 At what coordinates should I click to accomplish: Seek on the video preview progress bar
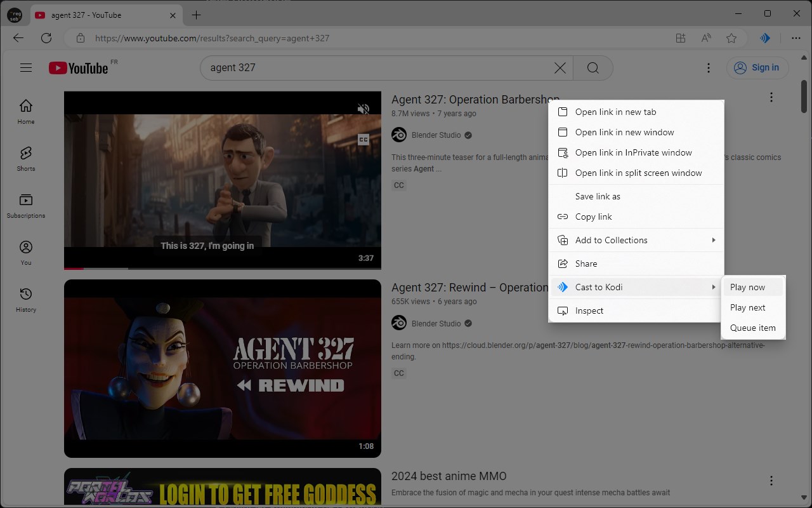[x=223, y=268]
